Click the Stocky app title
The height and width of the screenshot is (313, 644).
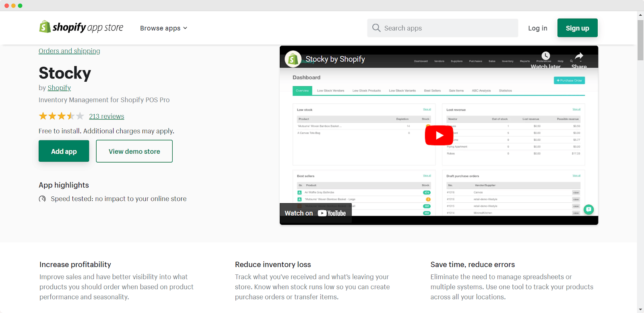pos(65,73)
